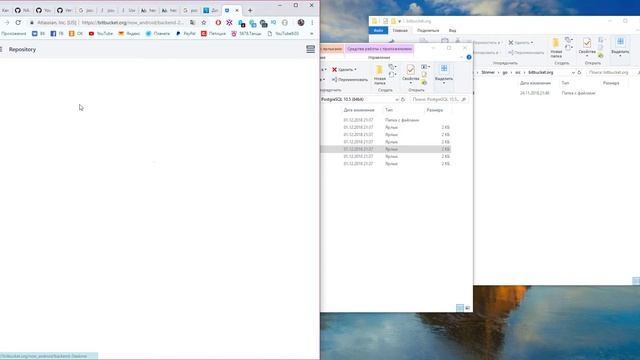Open the Главная tab in bitbucket.org explorer

400,31
